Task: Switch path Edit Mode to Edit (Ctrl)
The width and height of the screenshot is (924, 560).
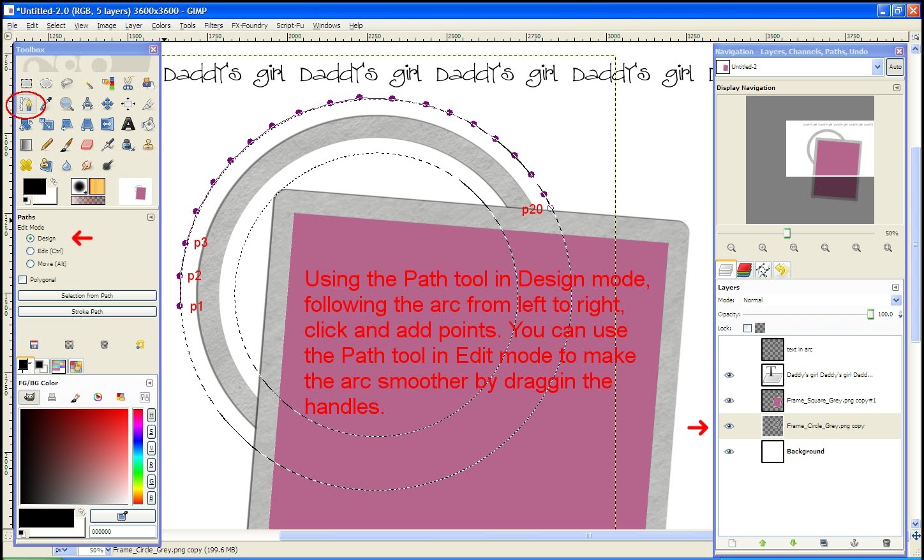Action: [30, 251]
